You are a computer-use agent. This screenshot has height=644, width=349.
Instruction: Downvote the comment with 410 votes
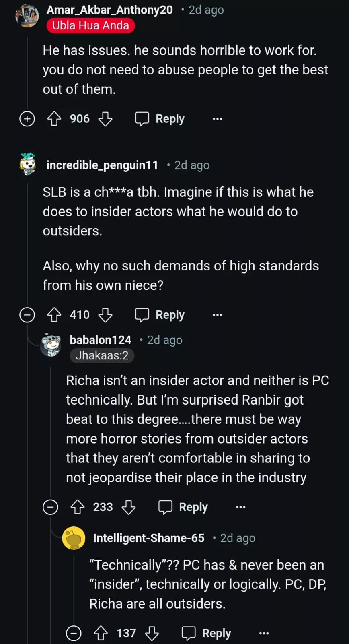[105, 315]
